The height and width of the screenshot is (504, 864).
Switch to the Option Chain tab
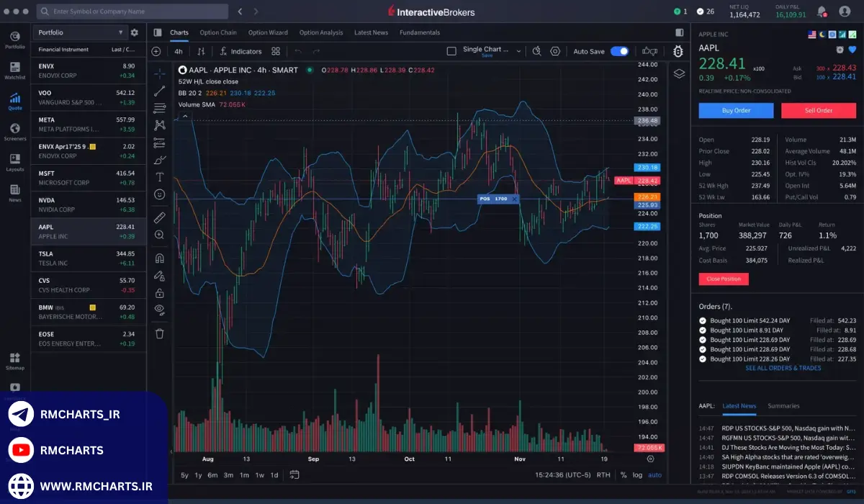click(x=218, y=32)
